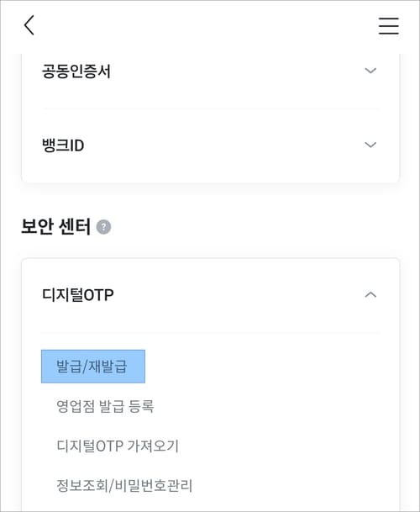Tap the 보안 센터 heading text
Image resolution: width=420 pixels, height=512 pixels.
click(x=55, y=227)
